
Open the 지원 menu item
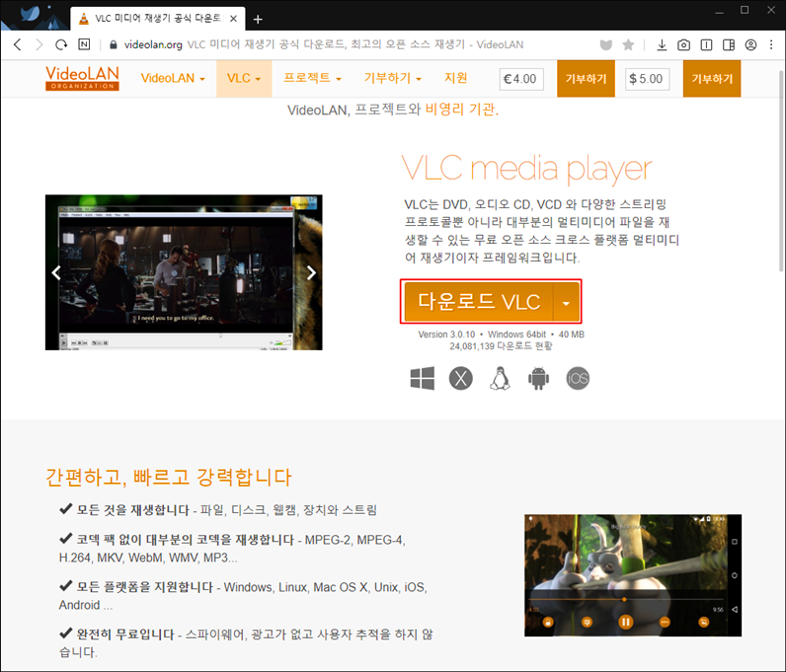tap(455, 78)
